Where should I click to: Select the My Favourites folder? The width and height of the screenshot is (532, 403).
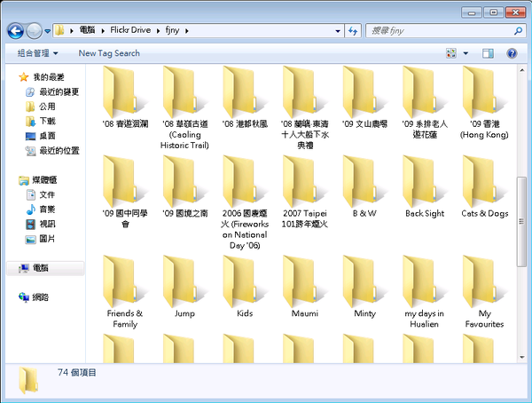click(484, 291)
